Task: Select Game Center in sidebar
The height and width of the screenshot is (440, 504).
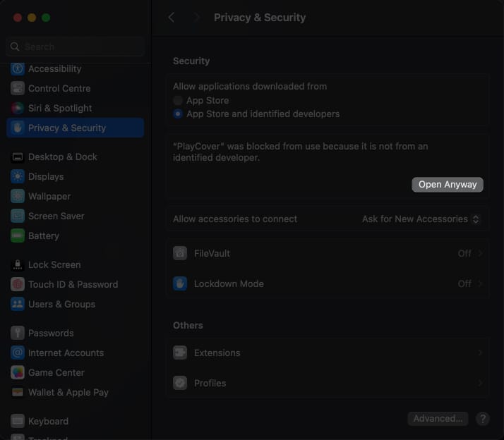Action: pyautogui.click(x=76, y=372)
